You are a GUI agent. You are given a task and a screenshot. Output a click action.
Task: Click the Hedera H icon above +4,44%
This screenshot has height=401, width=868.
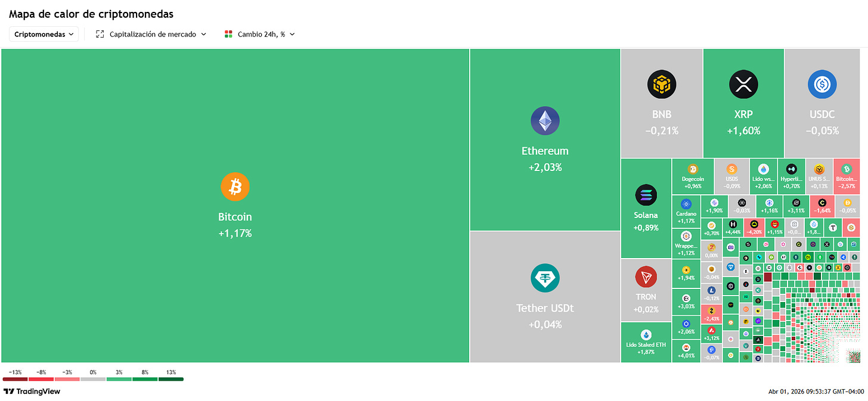733,225
